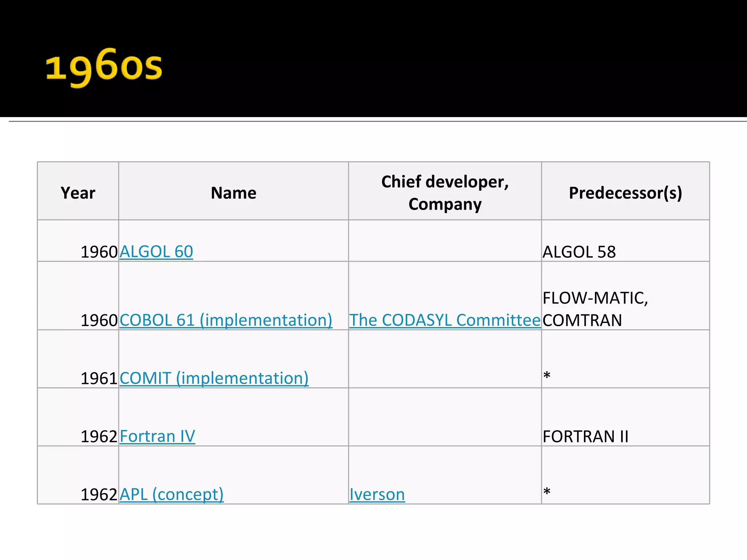Click year 1960 in COBOL 61 row
The image size is (747, 560).
point(99,320)
